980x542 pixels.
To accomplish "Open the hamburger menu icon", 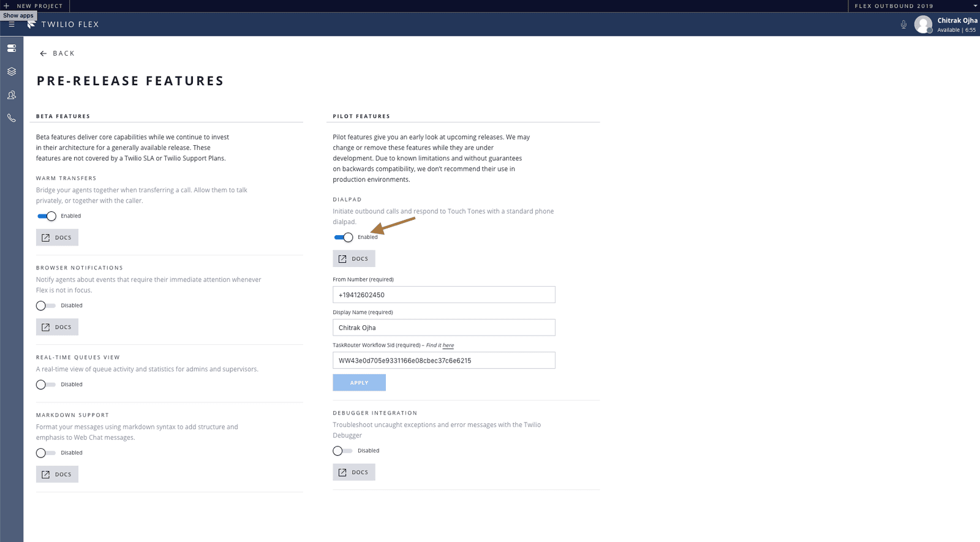I will coord(12,24).
